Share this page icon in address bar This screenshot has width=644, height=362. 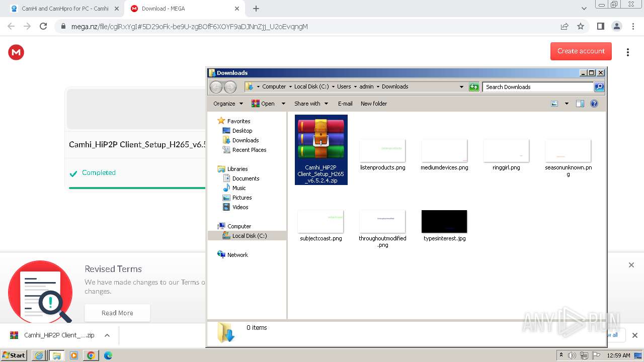pyautogui.click(x=565, y=27)
